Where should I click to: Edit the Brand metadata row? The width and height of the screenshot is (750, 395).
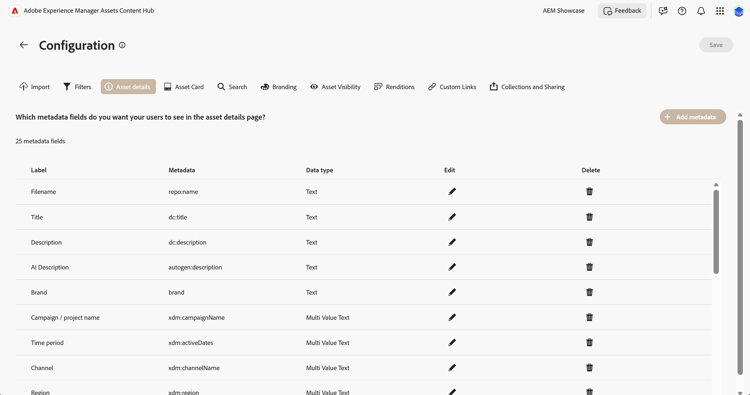click(452, 292)
